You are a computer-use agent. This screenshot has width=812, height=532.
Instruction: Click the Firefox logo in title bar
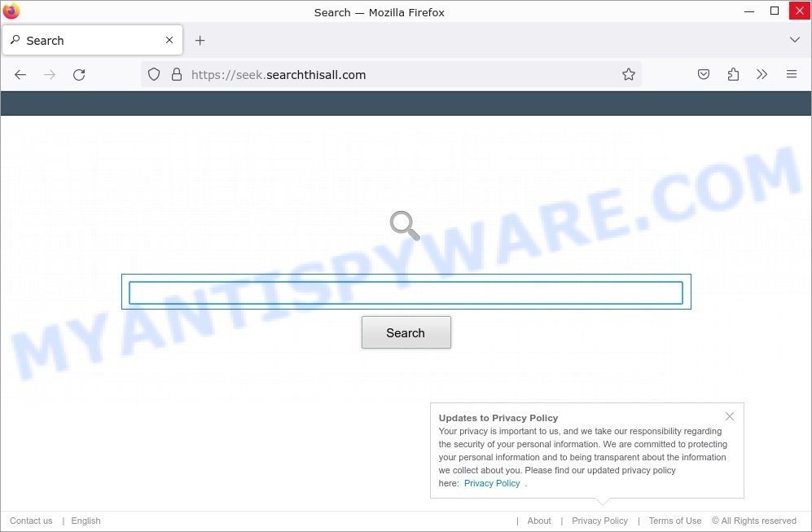click(11, 11)
